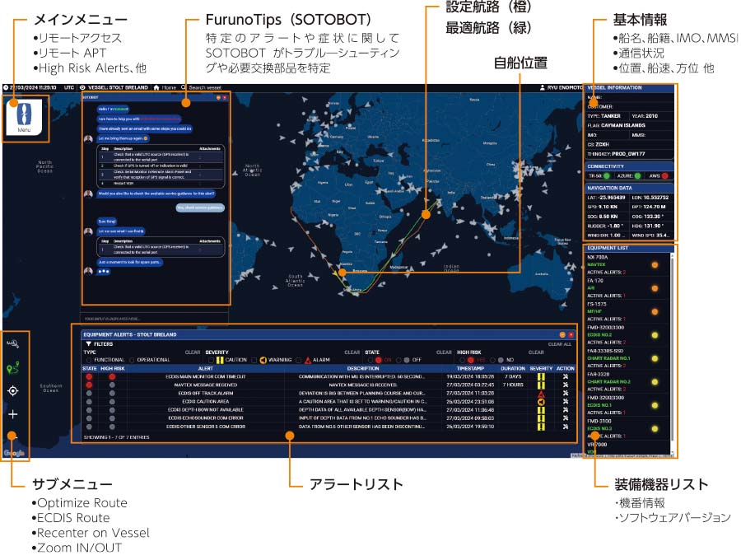Click the UTC label in the top bar
This screenshot has height=560, width=741.
click(x=69, y=87)
